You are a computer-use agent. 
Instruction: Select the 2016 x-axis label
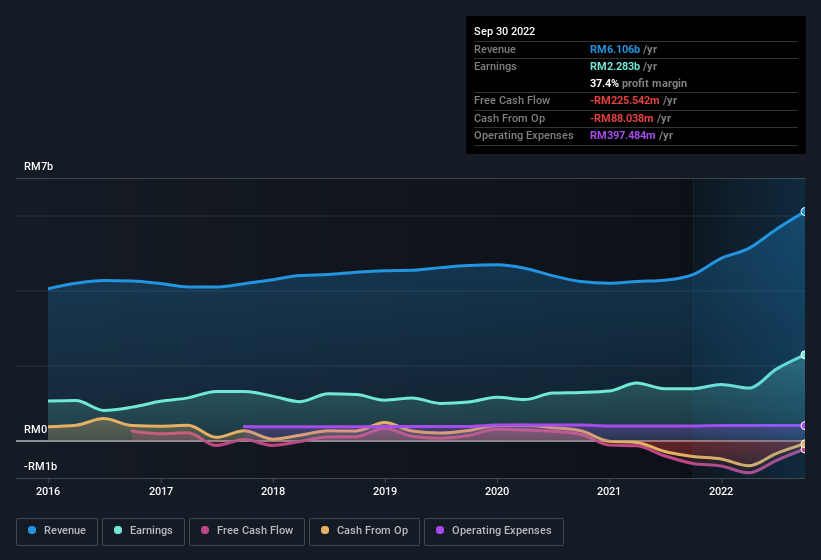pos(48,491)
